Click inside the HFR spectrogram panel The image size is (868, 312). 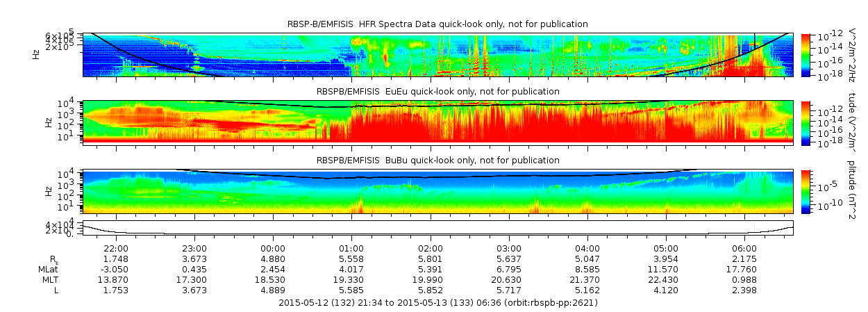pos(437,54)
